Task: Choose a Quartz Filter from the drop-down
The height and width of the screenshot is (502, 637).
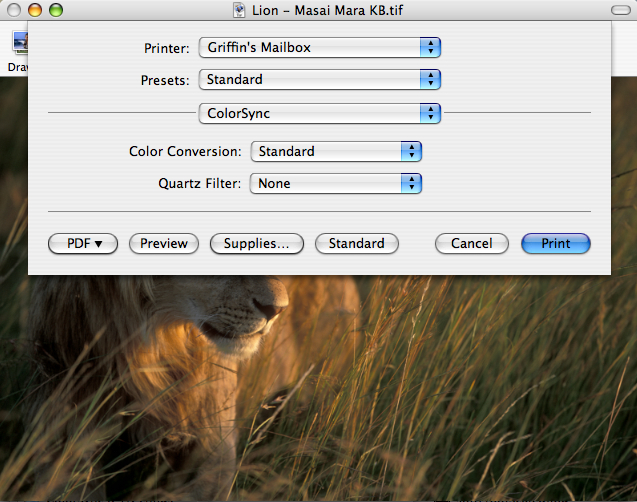Action: [335, 184]
